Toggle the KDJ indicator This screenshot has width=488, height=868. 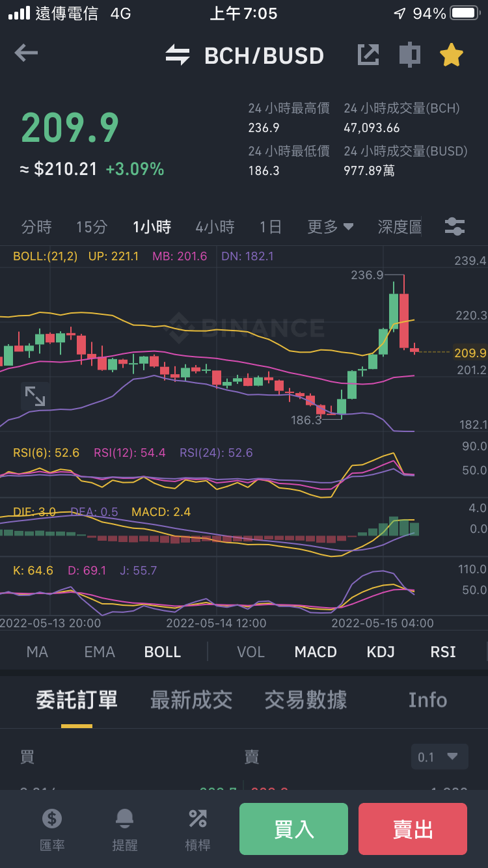(x=381, y=652)
